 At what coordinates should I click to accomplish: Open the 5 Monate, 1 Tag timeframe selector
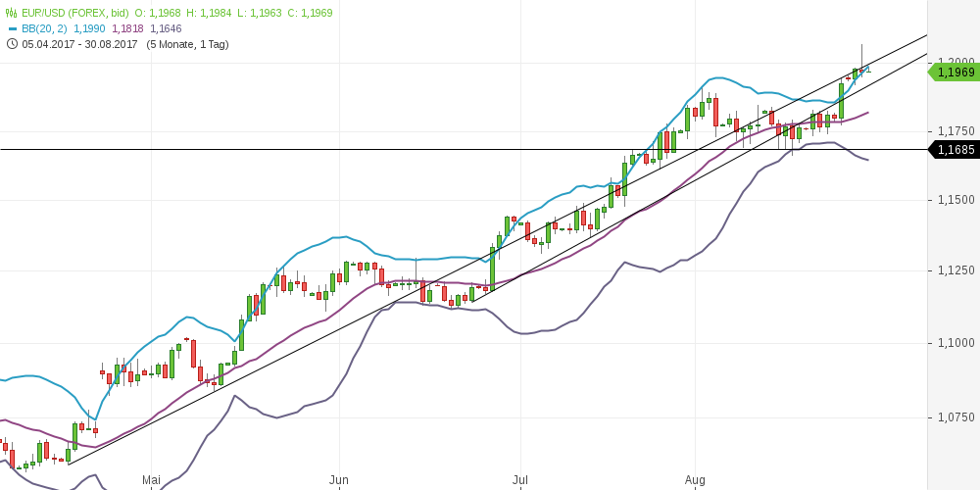pos(187,44)
